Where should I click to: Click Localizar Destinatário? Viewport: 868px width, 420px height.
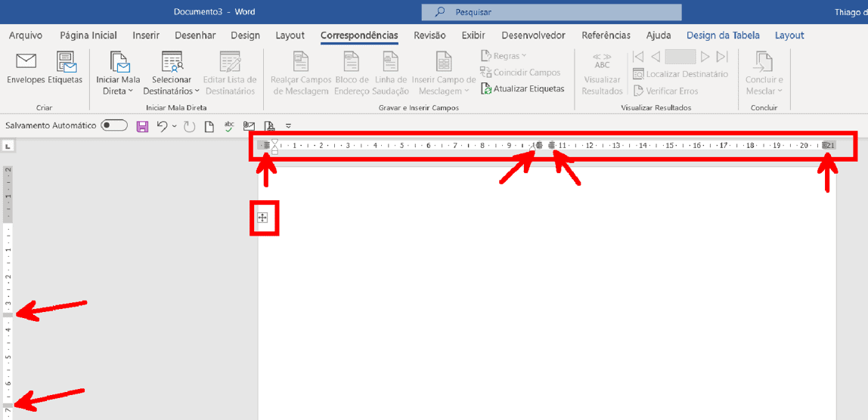(680, 73)
